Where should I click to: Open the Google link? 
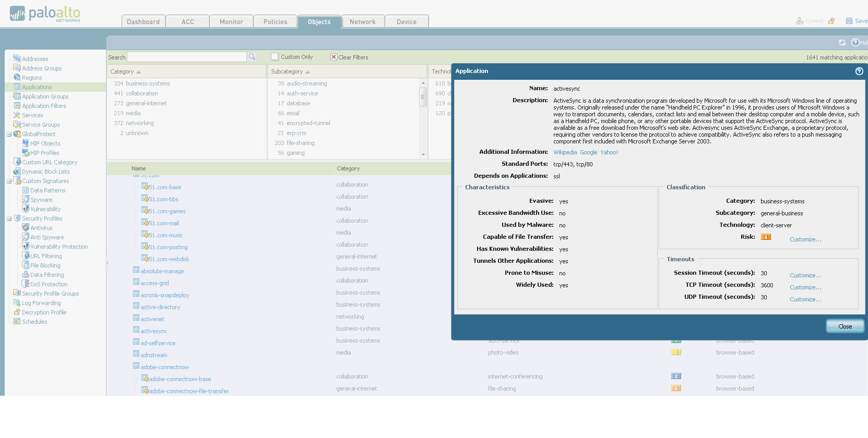[x=589, y=152]
